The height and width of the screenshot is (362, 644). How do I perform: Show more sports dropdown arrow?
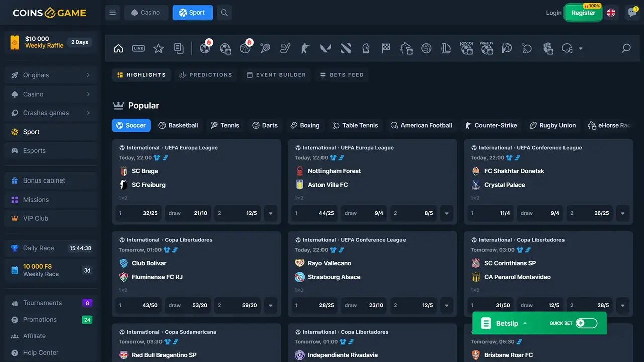click(581, 49)
